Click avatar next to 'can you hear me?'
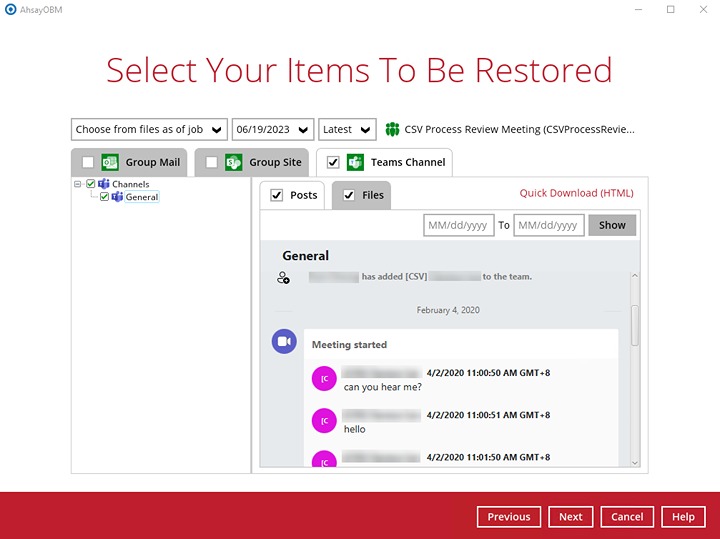Image resolution: width=720 pixels, height=539 pixels. click(323, 379)
